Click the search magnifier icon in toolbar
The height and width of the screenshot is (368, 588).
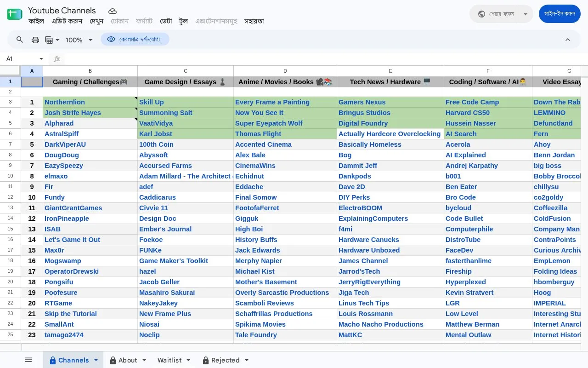click(20, 40)
